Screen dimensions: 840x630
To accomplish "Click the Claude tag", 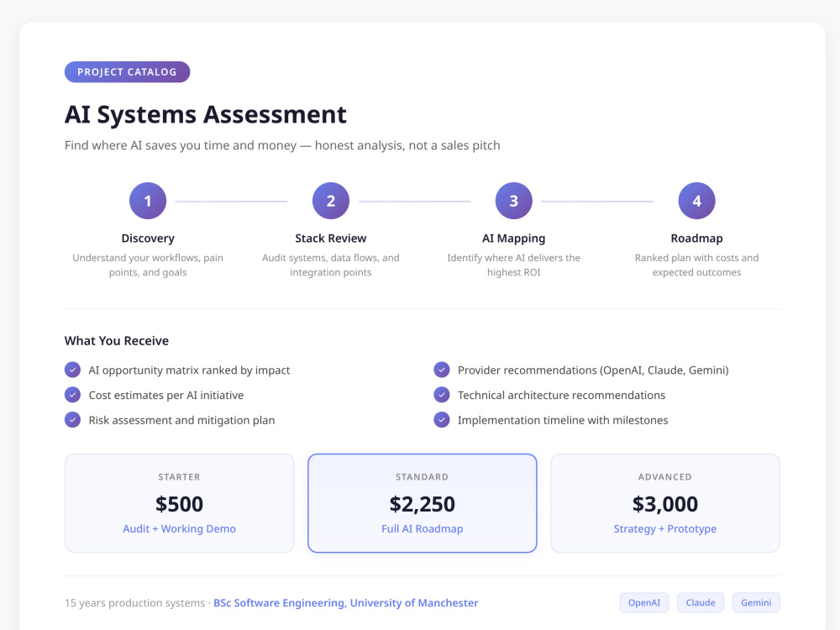I will click(x=701, y=602).
